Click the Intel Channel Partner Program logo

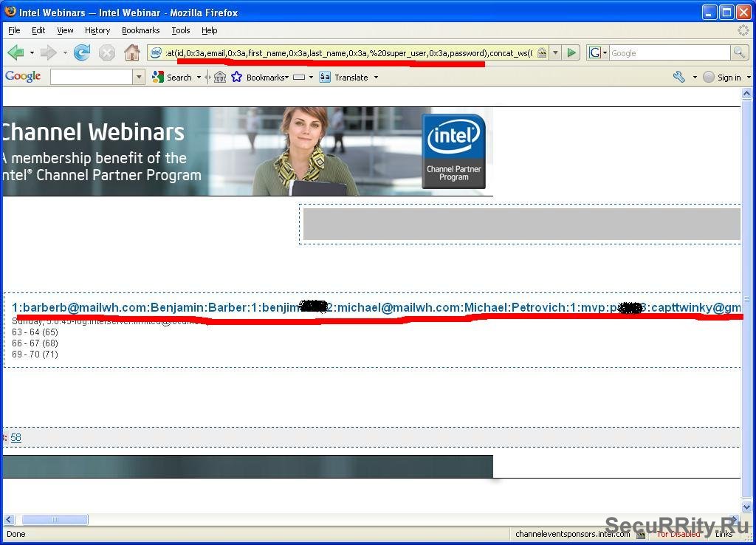click(453, 151)
